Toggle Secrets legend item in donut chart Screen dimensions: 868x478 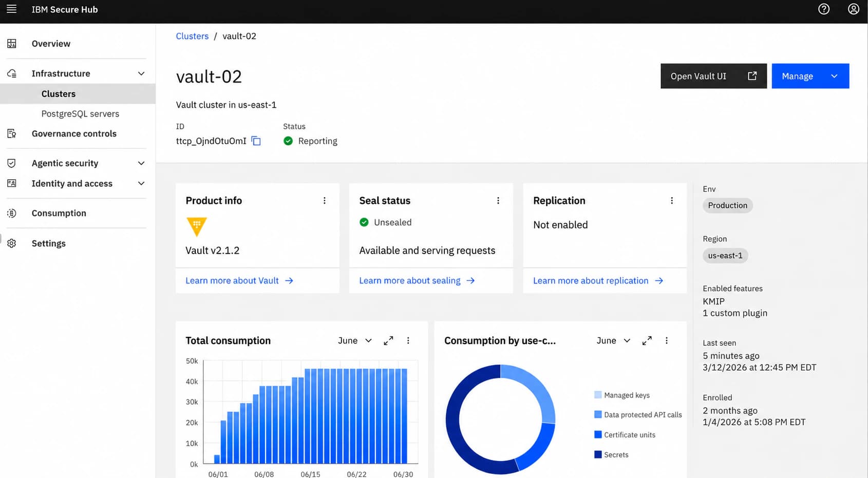point(611,455)
